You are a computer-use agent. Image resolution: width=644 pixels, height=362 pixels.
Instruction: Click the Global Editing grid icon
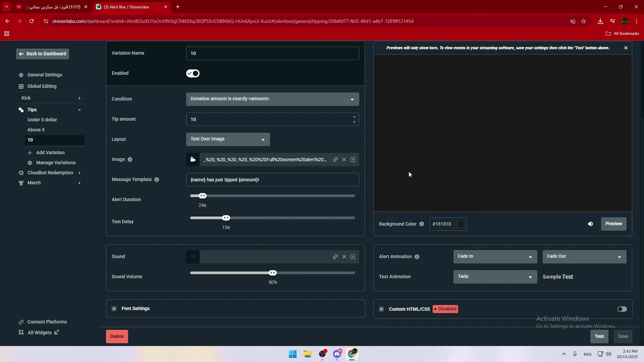click(x=21, y=86)
